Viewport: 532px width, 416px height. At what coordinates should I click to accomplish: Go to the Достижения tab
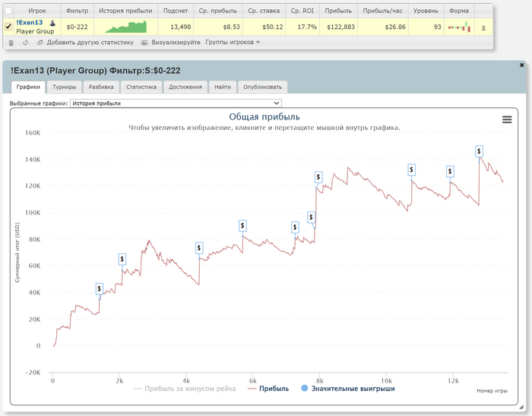tap(185, 87)
